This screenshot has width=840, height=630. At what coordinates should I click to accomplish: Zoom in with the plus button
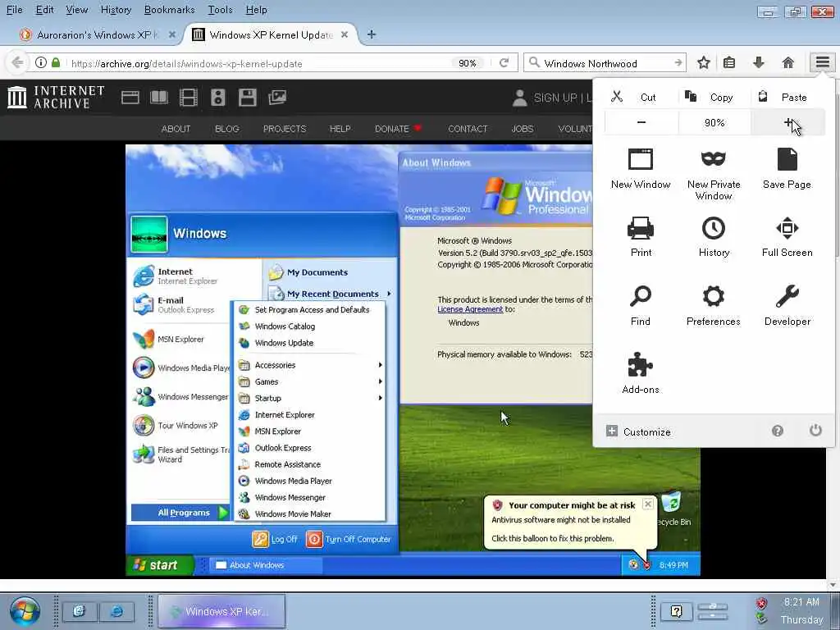point(788,123)
